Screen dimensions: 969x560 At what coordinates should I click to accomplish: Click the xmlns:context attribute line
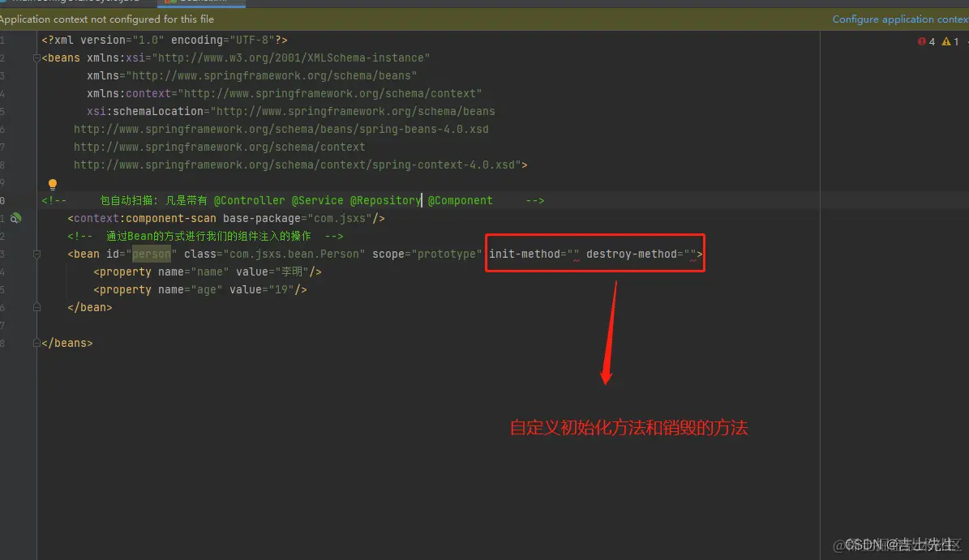tap(285, 94)
